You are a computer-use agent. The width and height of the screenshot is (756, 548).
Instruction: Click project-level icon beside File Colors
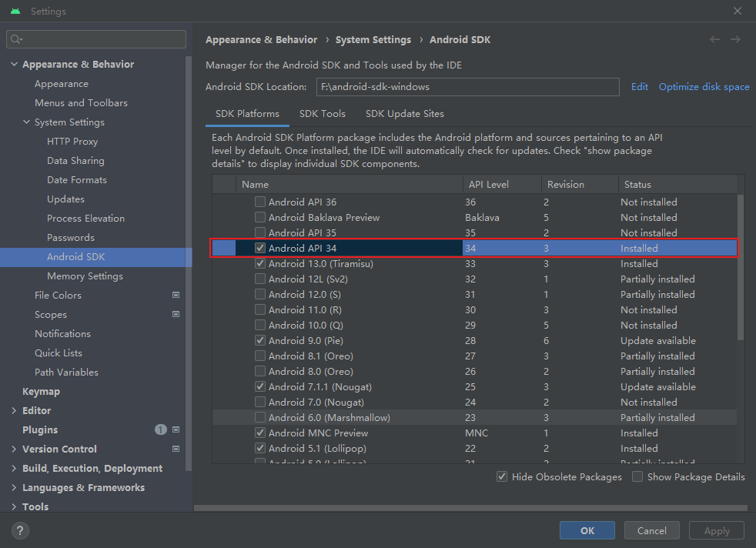coord(176,295)
